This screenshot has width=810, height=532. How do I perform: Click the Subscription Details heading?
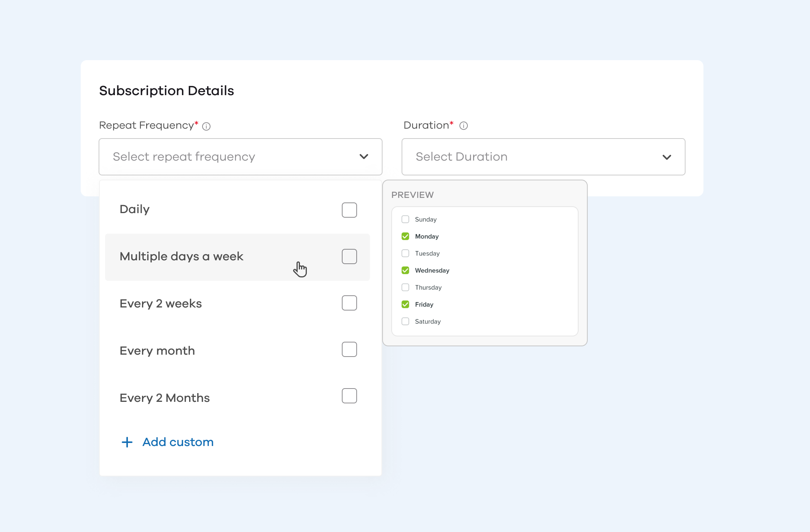click(166, 91)
